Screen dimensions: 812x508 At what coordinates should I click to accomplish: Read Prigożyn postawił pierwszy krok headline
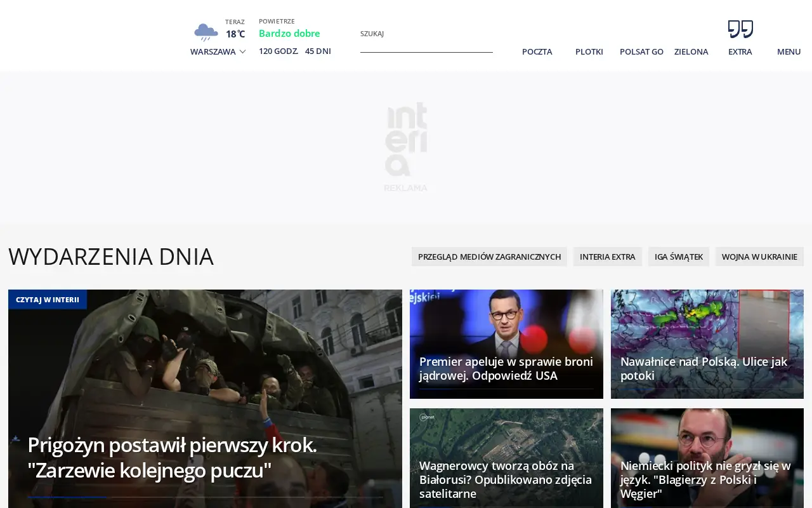click(172, 458)
